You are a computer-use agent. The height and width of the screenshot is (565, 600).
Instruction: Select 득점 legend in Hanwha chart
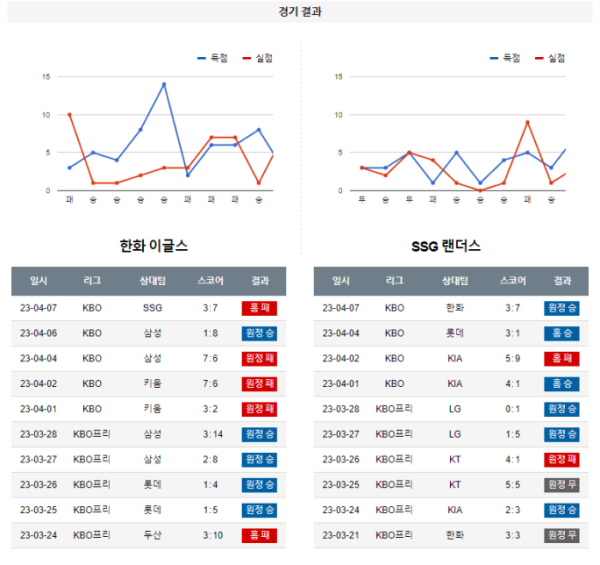pos(212,58)
